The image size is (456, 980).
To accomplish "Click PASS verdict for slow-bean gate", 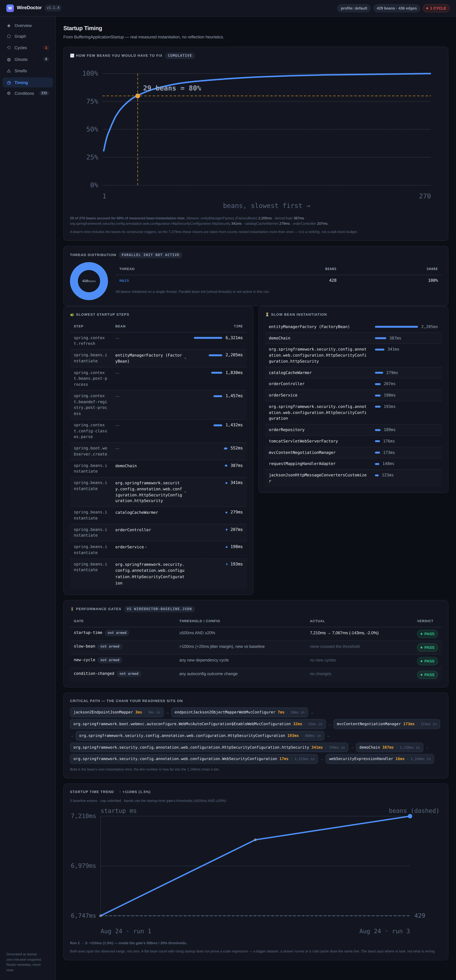I will click(427, 648).
